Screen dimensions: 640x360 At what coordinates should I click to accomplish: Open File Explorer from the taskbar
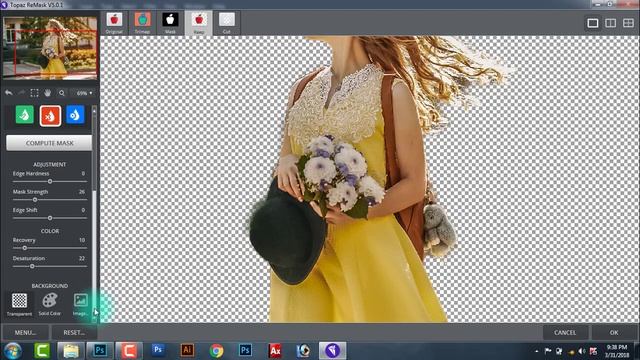(x=71, y=351)
